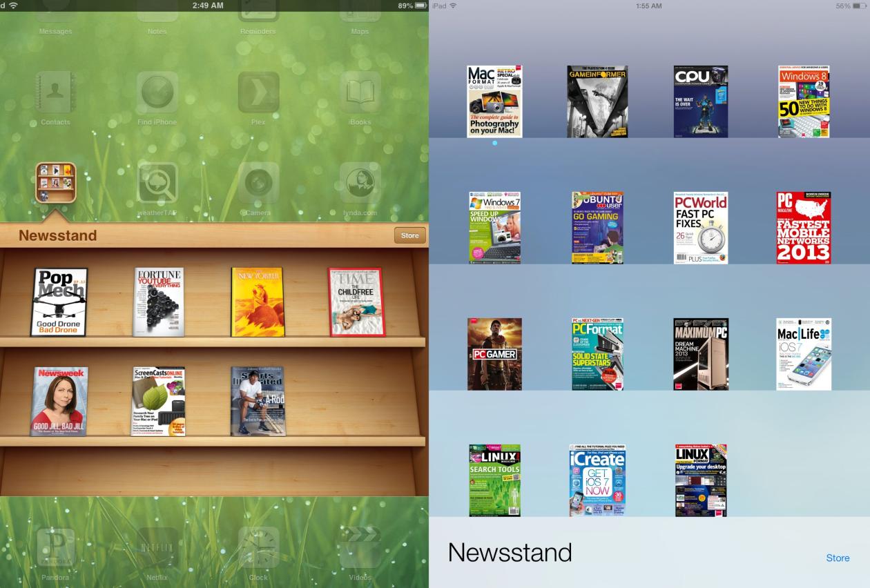The height and width of the screenshot is (588, 870).
Task: Tap the dimmed Pandora app icon
Action: pos(55,549)
